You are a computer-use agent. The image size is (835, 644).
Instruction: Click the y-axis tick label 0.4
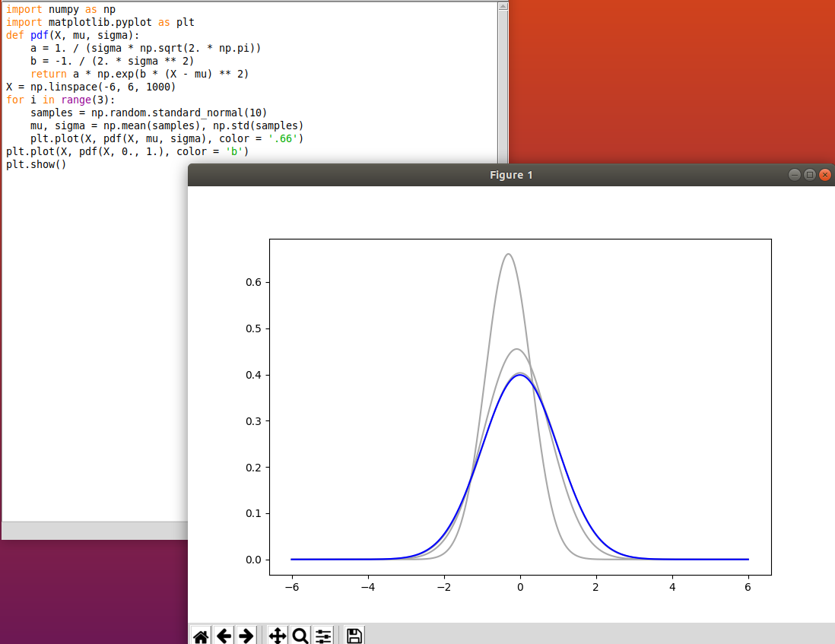point(253,375)
